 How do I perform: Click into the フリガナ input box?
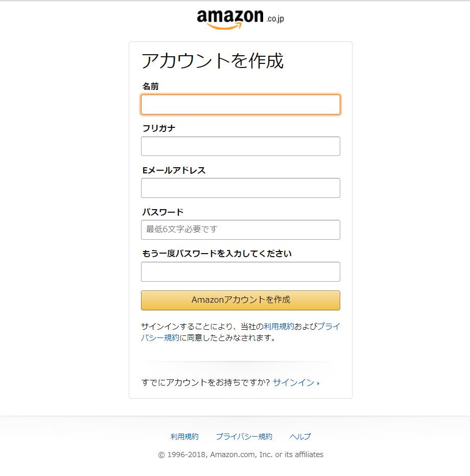pos(240,146)
